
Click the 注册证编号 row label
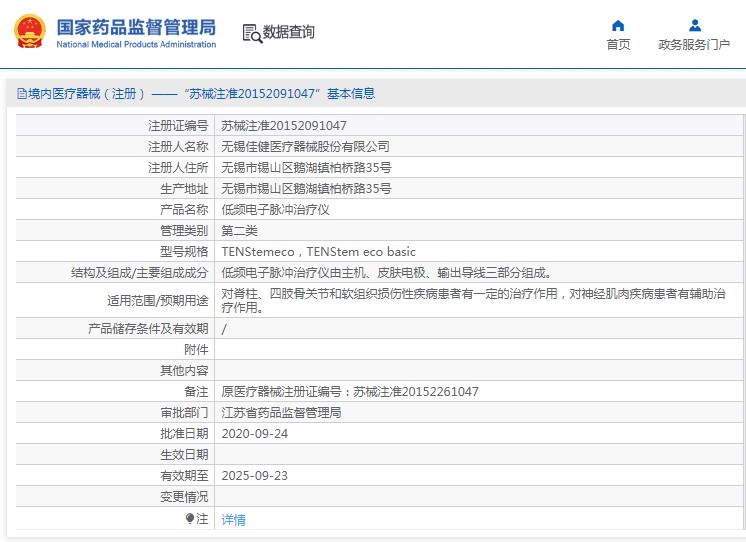click(178, 126)
